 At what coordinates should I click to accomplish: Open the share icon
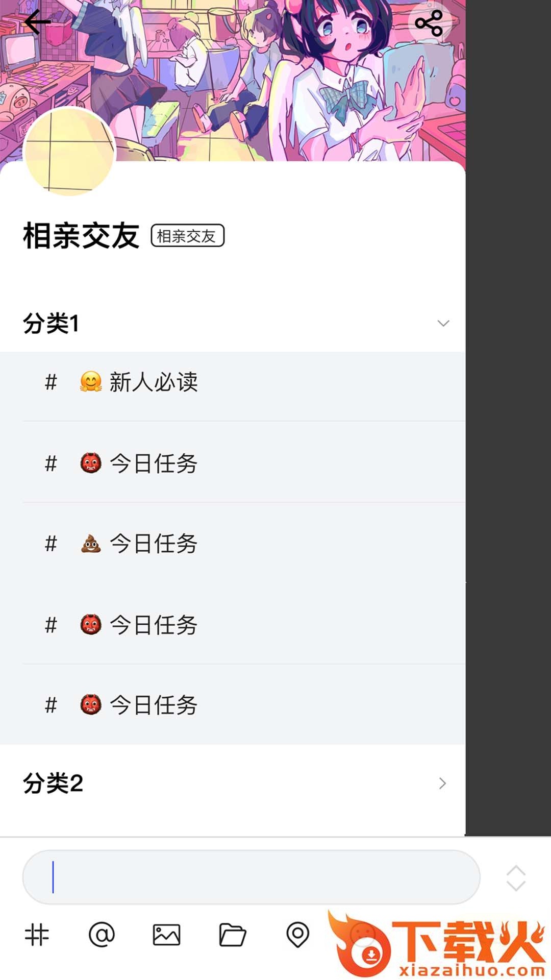tap(429, 23)
